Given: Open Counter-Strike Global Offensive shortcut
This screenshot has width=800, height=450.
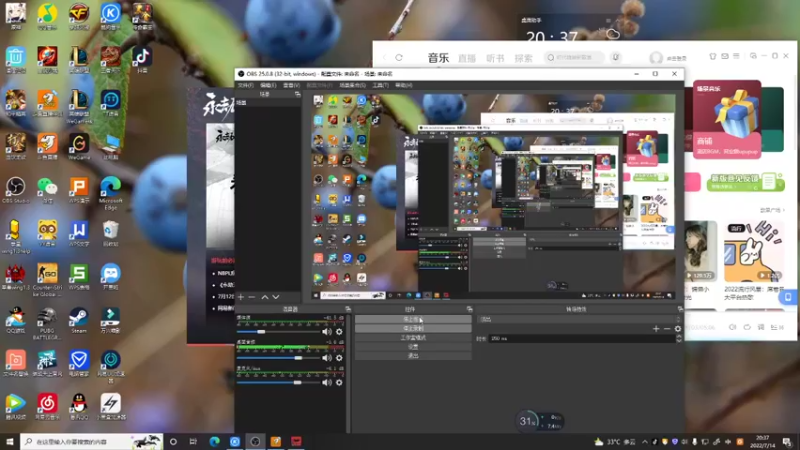Looking at the screenshot, I should [47, 280].
